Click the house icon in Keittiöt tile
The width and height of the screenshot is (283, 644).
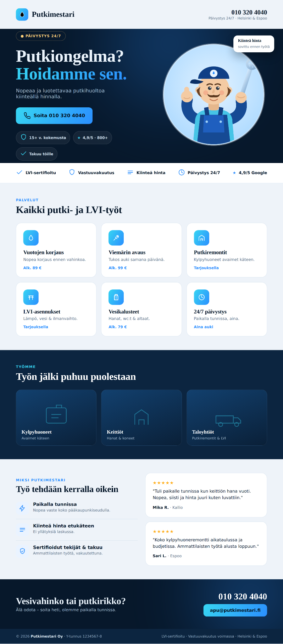point(141,417)
